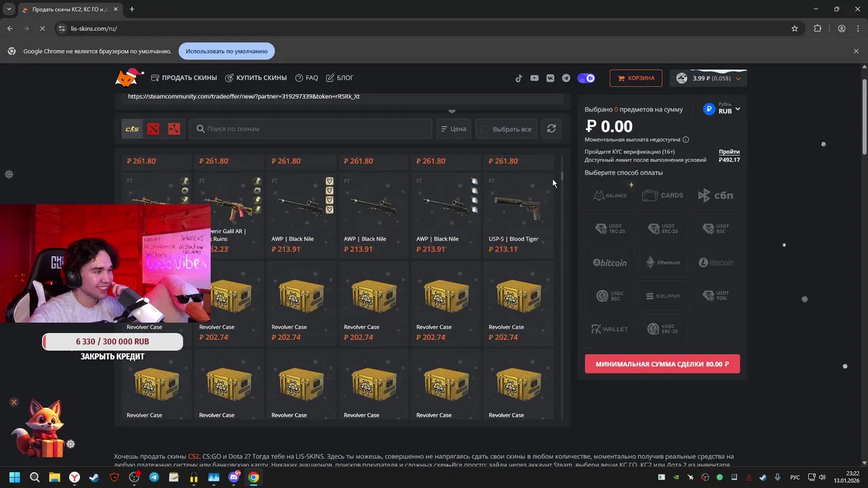Open the КОРЗИНА cart button
The width and height of the screenshot is (868, 488).
(635, 78)
